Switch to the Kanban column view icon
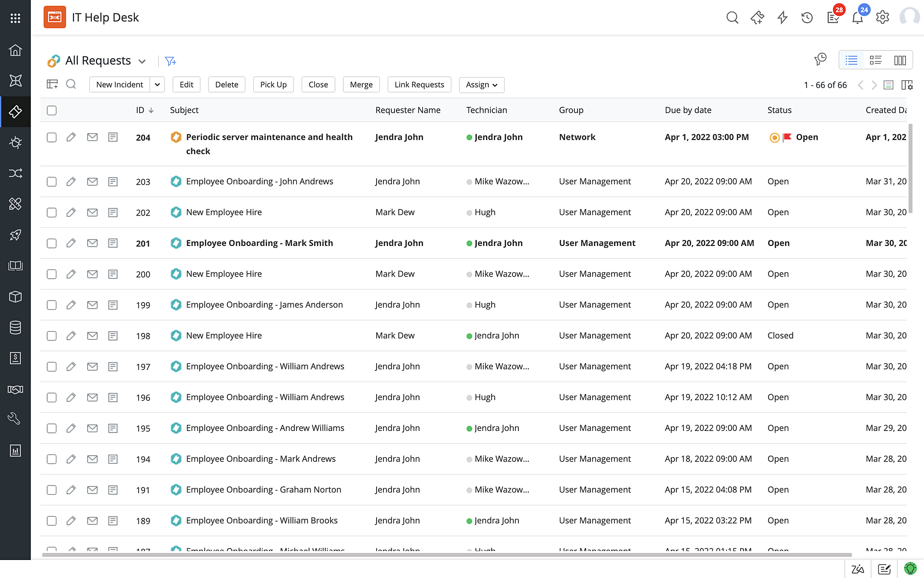Screen dimensions: 924x578 [900, 60]
